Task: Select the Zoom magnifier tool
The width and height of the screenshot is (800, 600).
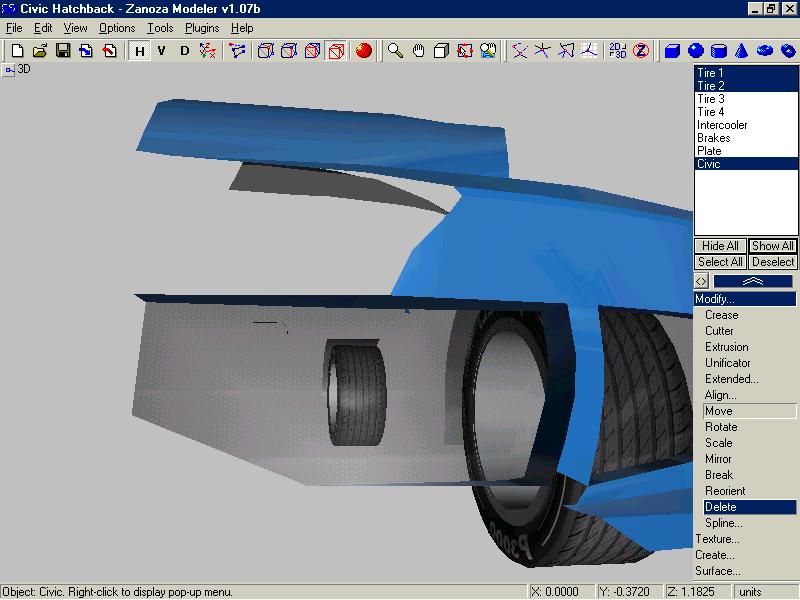Action: click(x=396, y=50)
